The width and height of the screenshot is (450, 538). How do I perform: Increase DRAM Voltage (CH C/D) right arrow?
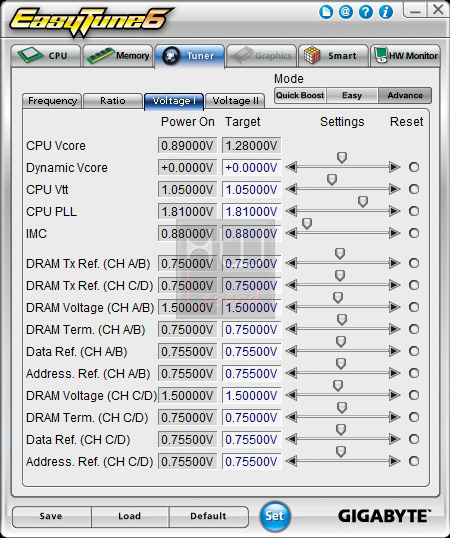[395, 395]
